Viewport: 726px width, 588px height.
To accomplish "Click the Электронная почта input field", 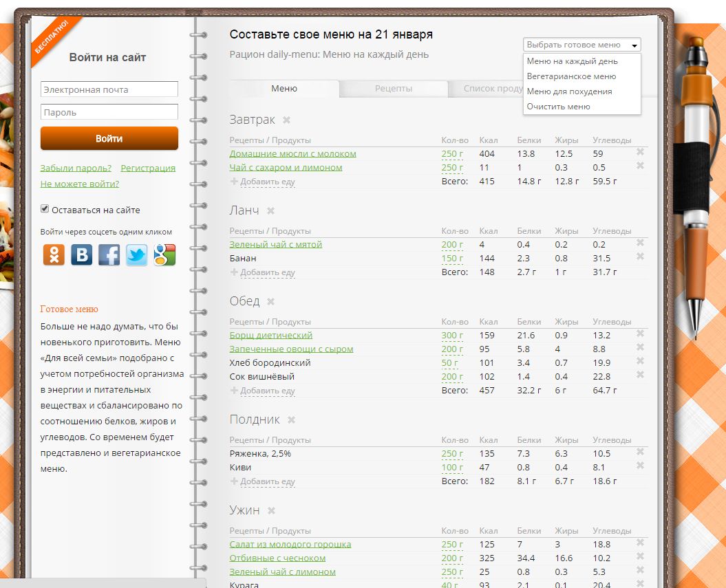I will 109,89.
